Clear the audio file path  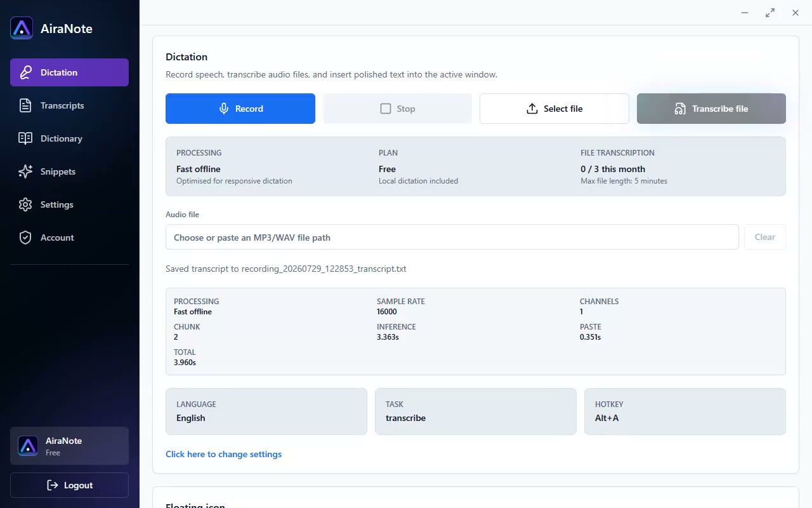point(765,237)
